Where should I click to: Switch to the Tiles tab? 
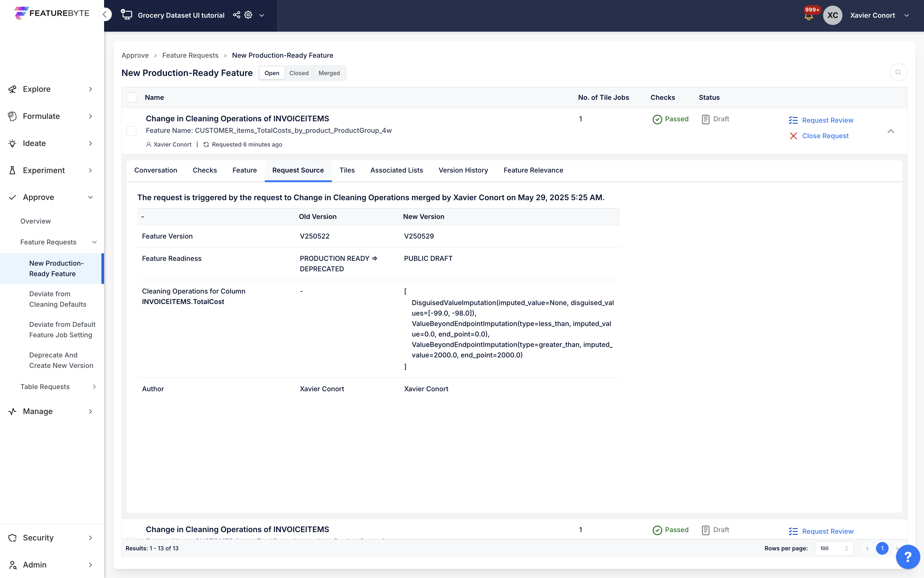point(347,170)
